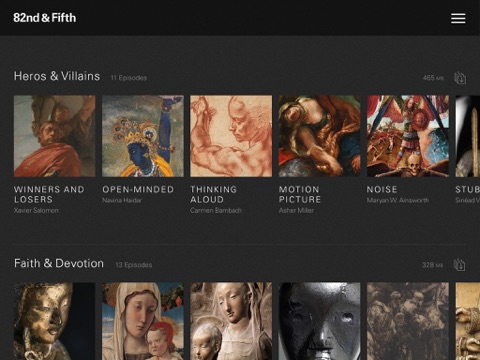This screenshot has width=480, height=360.
Task: Click the 13 Episodes label
Action: click(x=134, y=265)
